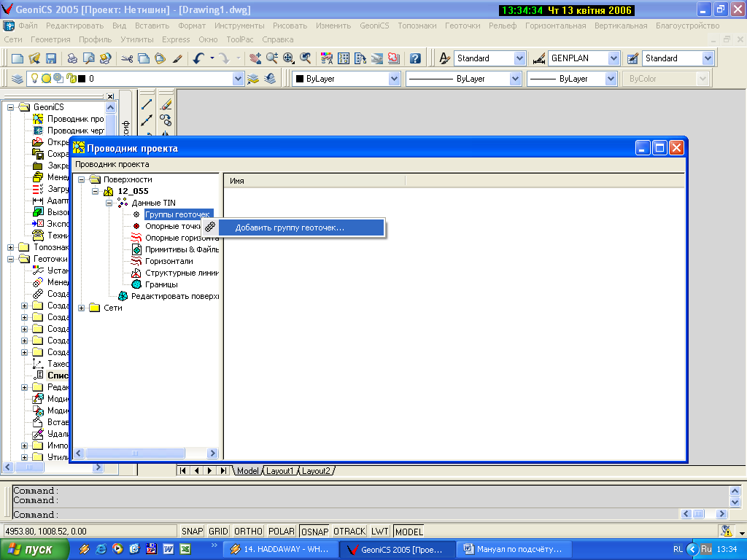Click the Plot printer icon
Image resolution: width=747 pixels, height=560 pixels.
[72, 58]
